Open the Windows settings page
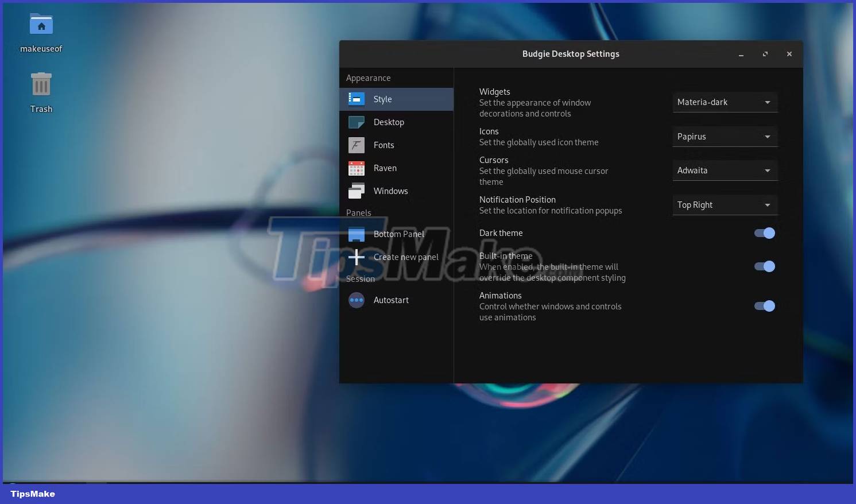The height and width of the screenshot is (504, 856). point(396,191)
